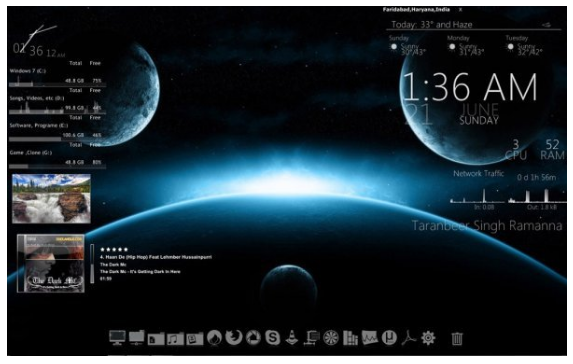Click the G: drive usage bar
Screen dimensions: 573x364
click(x=57, y=167)
